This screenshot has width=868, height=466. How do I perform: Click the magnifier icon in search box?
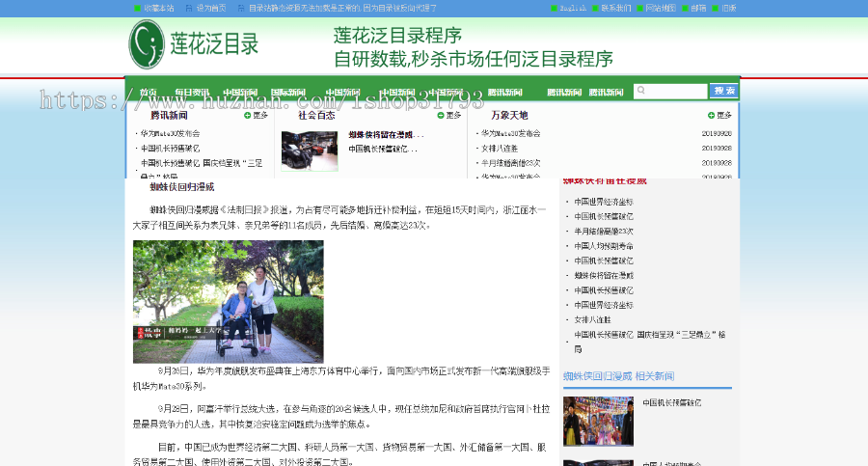point(641,91)
